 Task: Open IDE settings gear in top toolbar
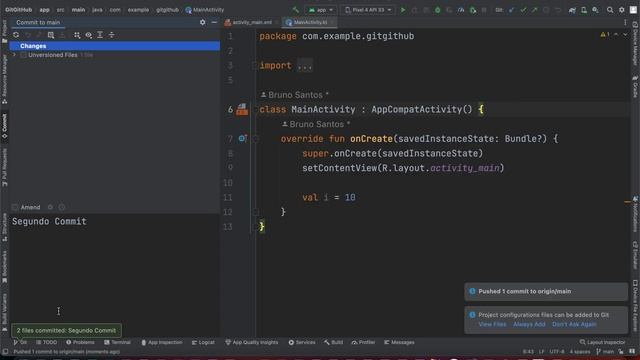tap(622, 10)
